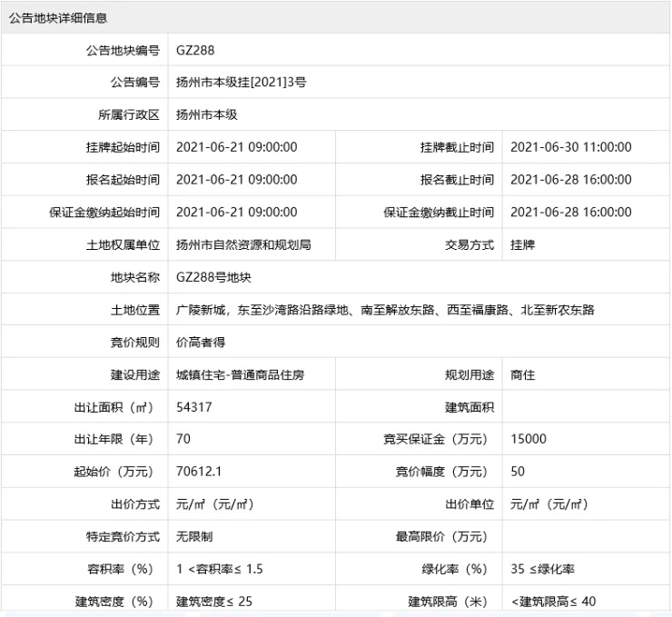Click the label '地块名称'
This screenshot has height=617, width=672.
click(135, 277)
